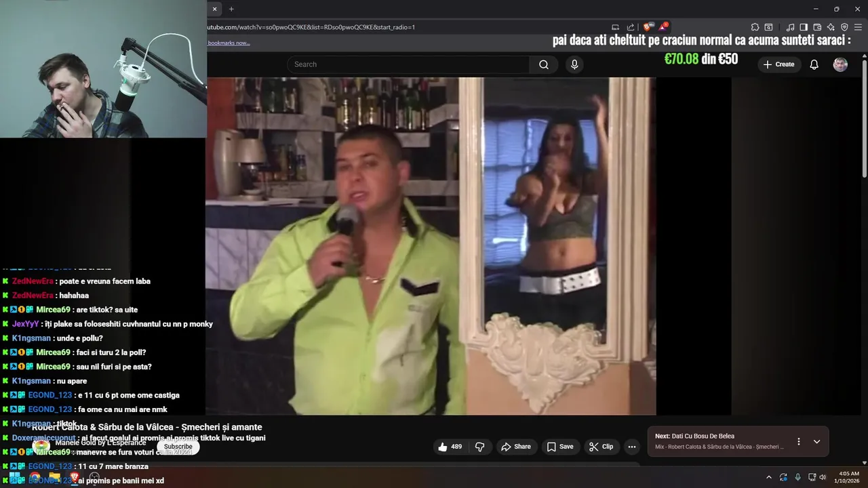The image size is (868, 488).
Task: Expand the Next playlist panel chevron
Action: coord(816,441)
